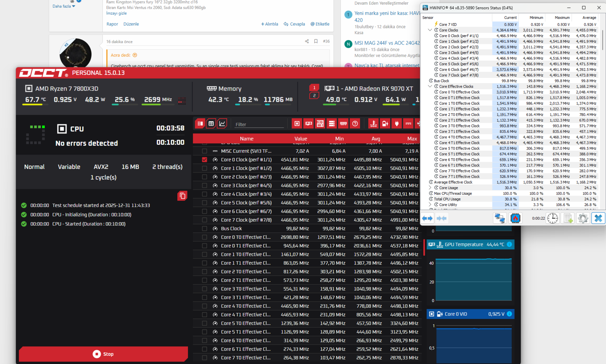
Task: Open info for GPU Temperature graph
Action: (509, 244)
